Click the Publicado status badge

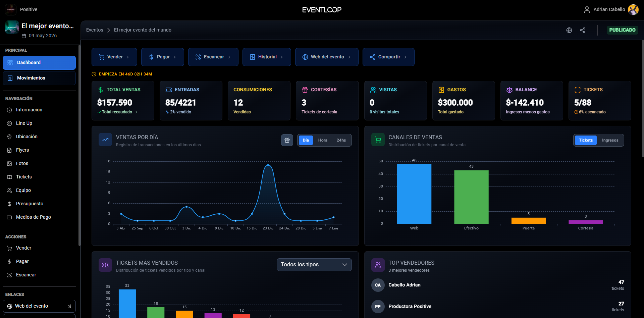[622, 30]
